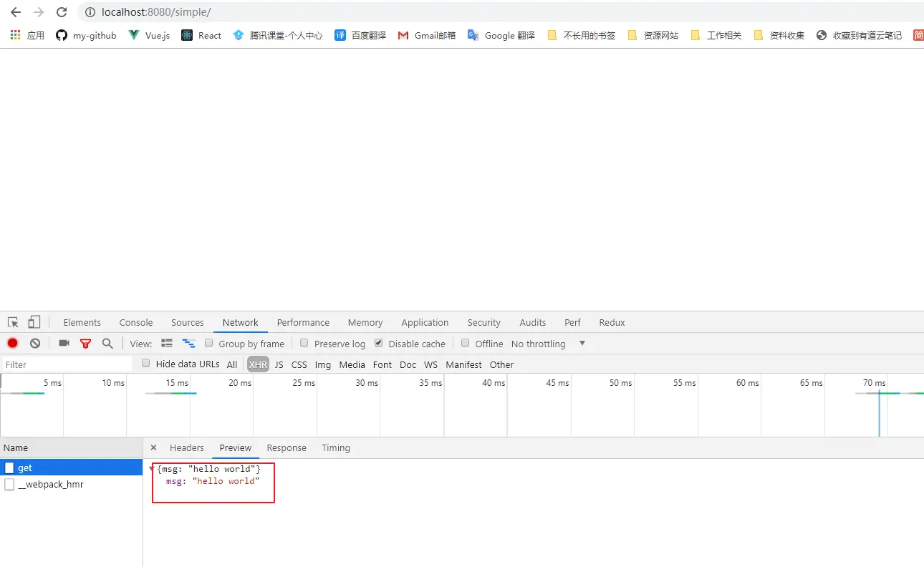Close the request details pane
Viewport: 924px width, 567px height.
pos(153,447)
